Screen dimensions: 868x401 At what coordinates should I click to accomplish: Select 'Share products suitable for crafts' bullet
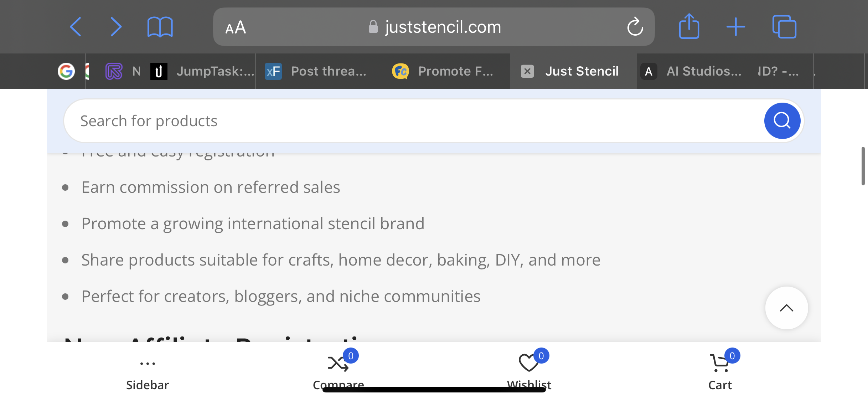coord(341,260)
